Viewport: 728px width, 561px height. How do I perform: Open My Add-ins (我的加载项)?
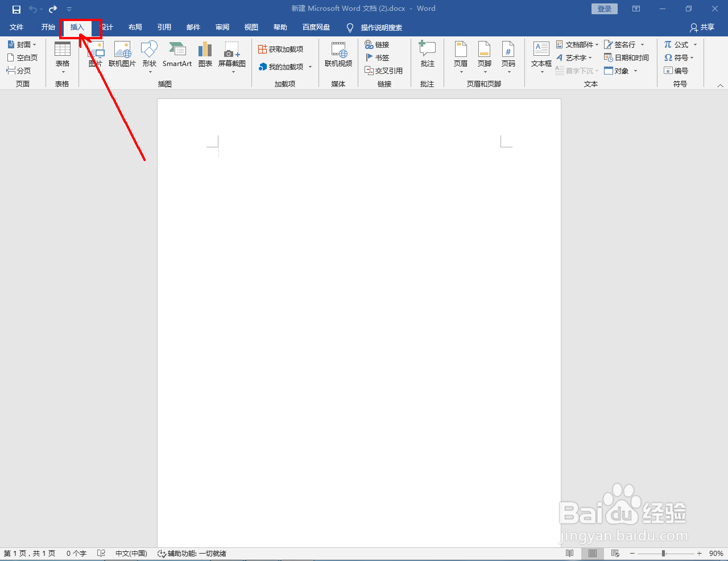point(286,67)
